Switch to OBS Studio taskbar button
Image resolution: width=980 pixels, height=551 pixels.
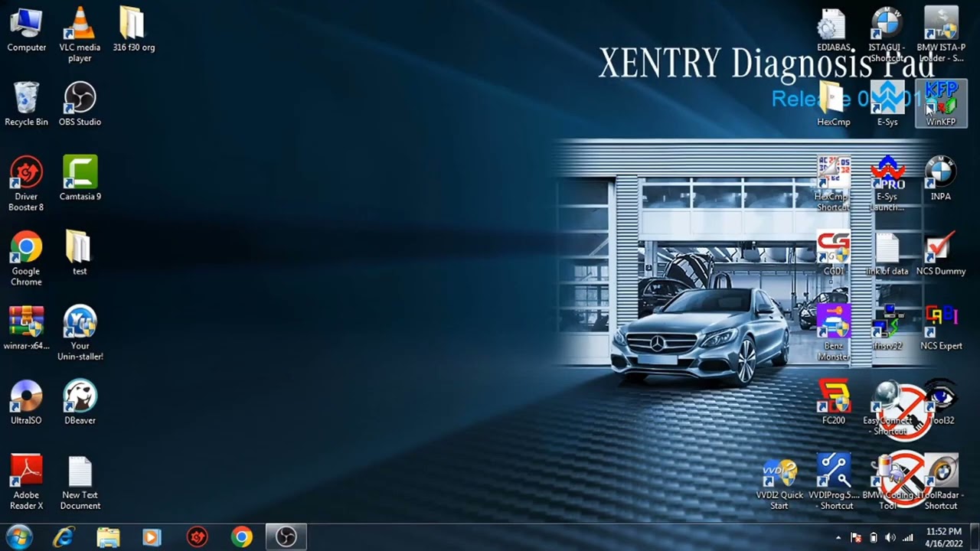[286, 537]
